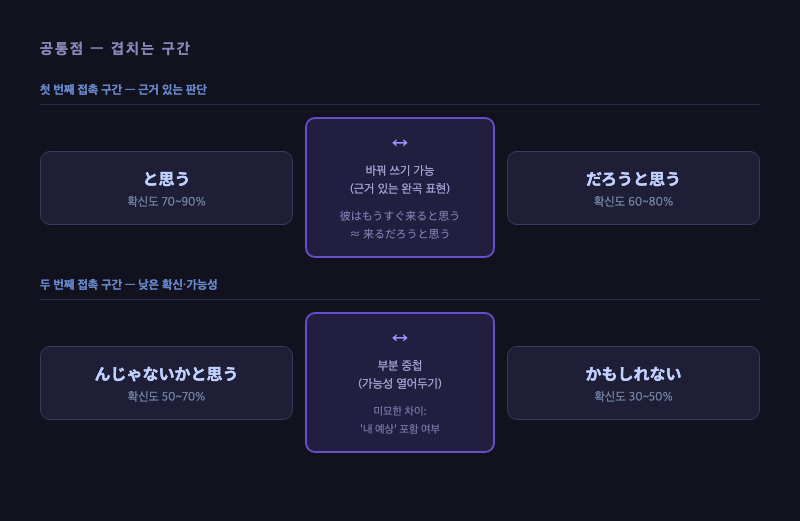The height and width of the screenshot is (521, 800).
Task: Click the (근거 있는 완곡 표현) subtitle
Action: [399, 188]
